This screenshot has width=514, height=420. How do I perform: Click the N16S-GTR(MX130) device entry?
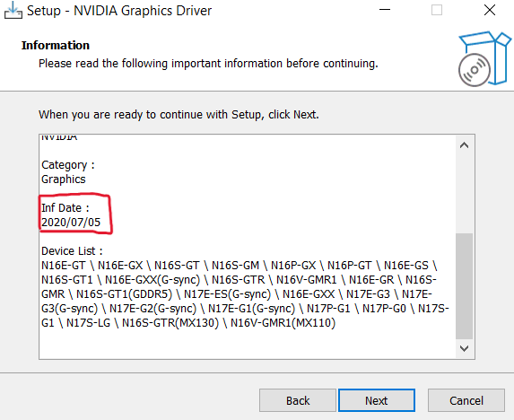click(x=170, y=323)
